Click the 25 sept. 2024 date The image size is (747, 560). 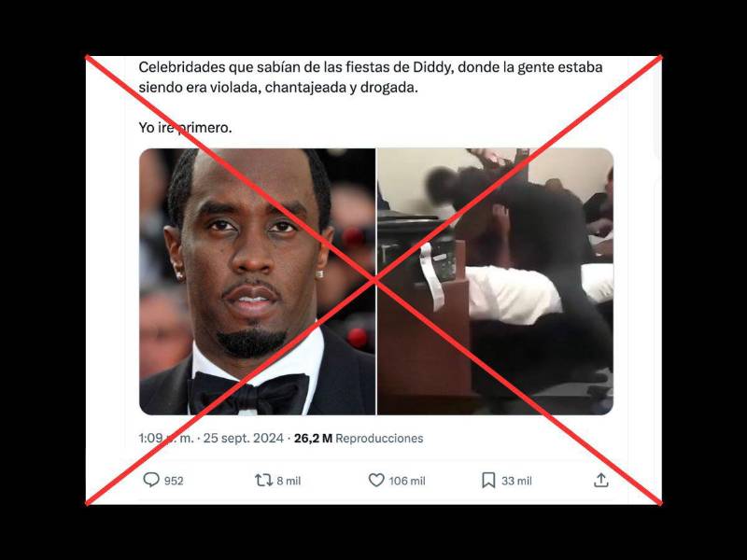tap(244, 438)
